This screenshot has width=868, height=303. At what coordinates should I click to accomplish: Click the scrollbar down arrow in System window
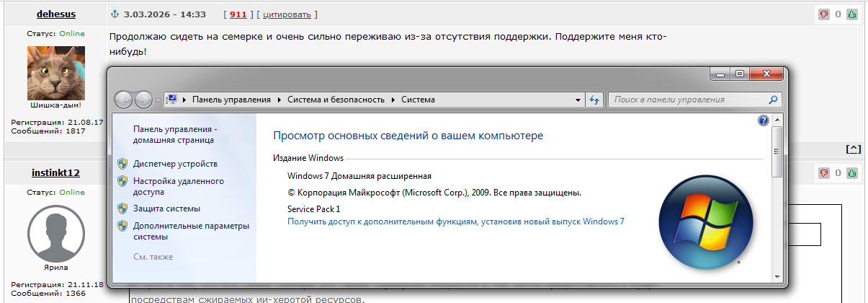pos(777,276)
